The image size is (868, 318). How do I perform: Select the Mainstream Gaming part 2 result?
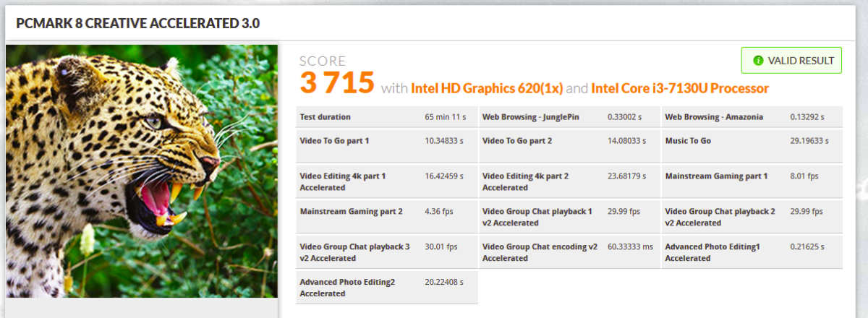386,212
